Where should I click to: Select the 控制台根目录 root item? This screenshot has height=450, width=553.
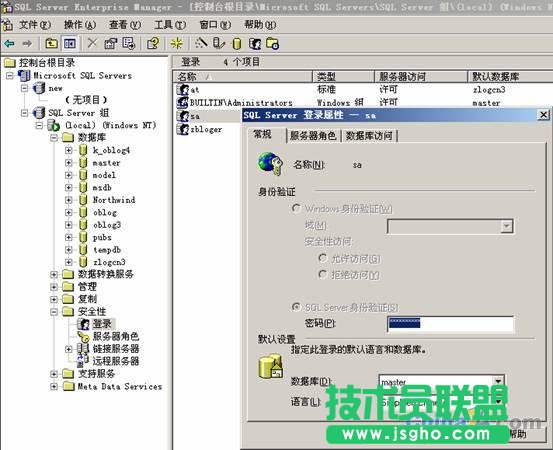[47, 63]
